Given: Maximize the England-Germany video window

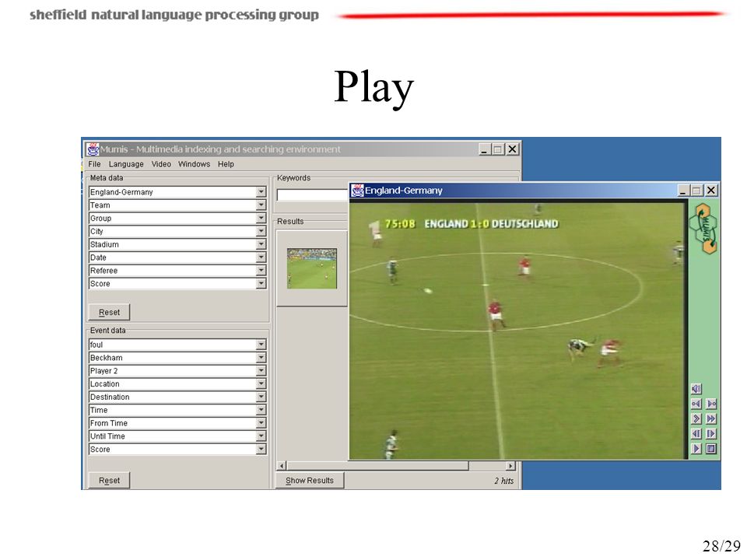Looking at the screenshot, I should point(696,191).
